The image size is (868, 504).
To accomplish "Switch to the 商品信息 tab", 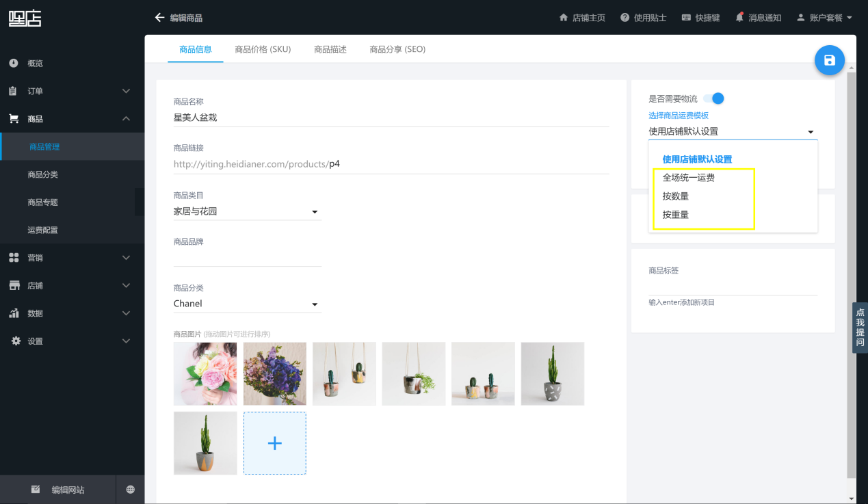I will [196, 49].
